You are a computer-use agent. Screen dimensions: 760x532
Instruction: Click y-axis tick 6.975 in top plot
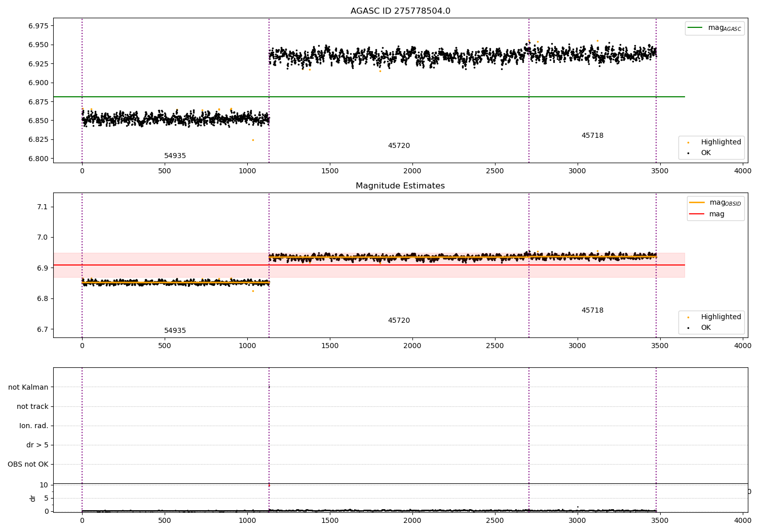[39, 26]
